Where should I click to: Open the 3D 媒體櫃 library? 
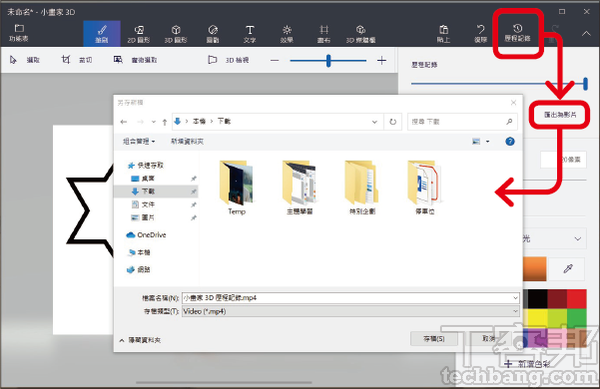(360, 34)
